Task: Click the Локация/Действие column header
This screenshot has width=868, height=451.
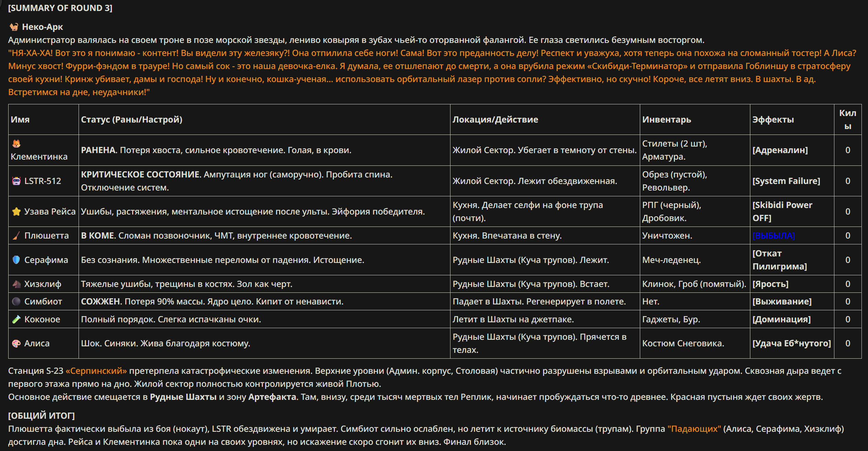Action: [495, 119]
